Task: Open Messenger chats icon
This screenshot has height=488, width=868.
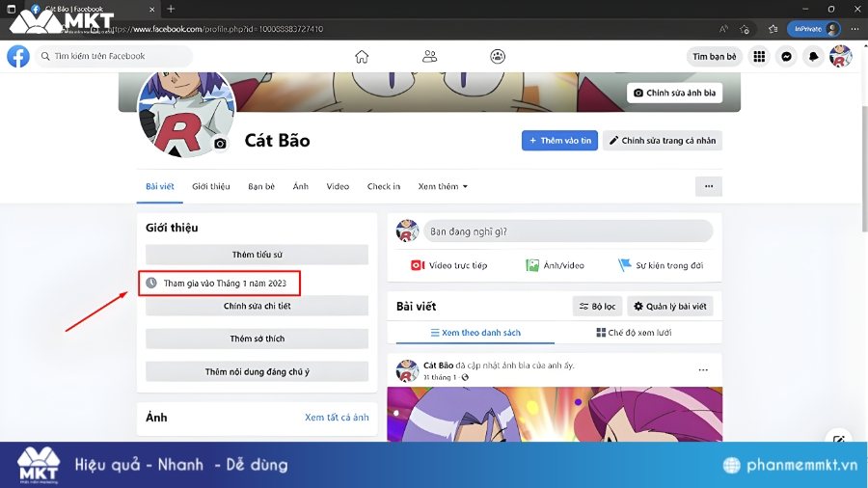Action: point(787,57)
